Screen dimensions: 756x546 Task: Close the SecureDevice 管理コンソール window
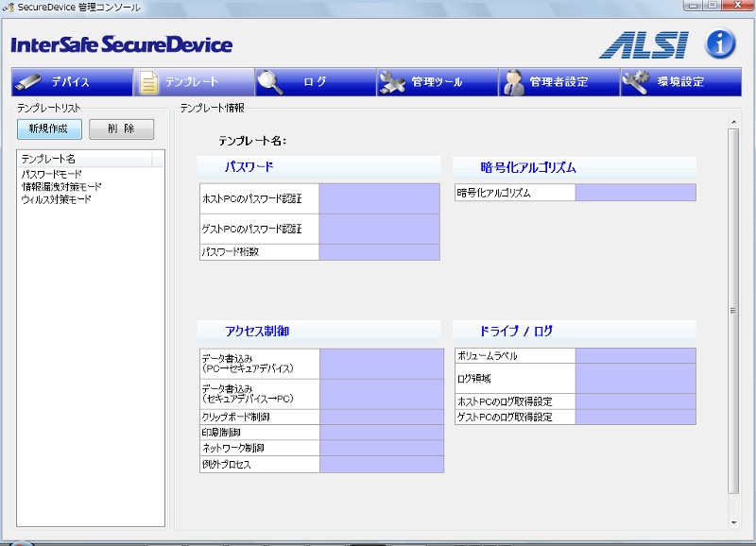point(738,6)
